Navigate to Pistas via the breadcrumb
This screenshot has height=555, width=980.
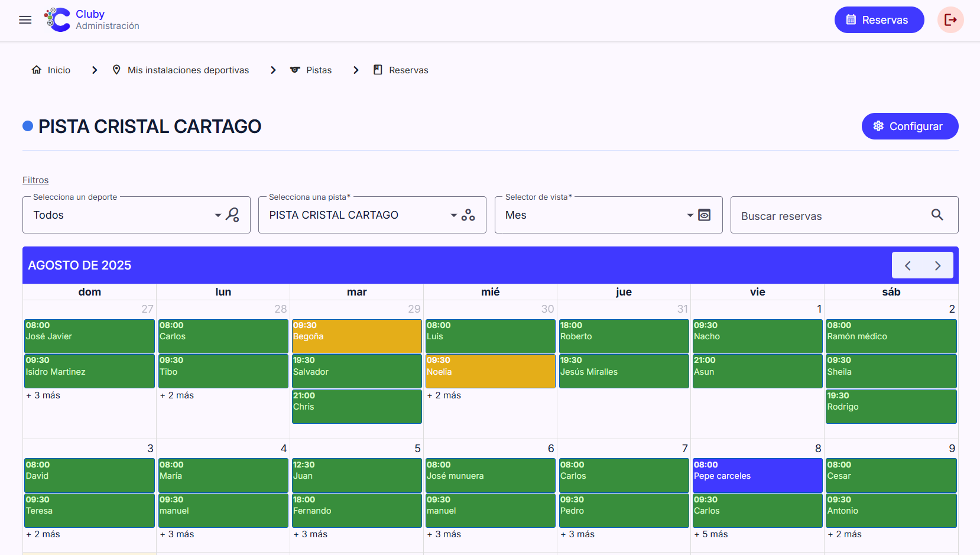pyautogui.click(x=320, y=70)
